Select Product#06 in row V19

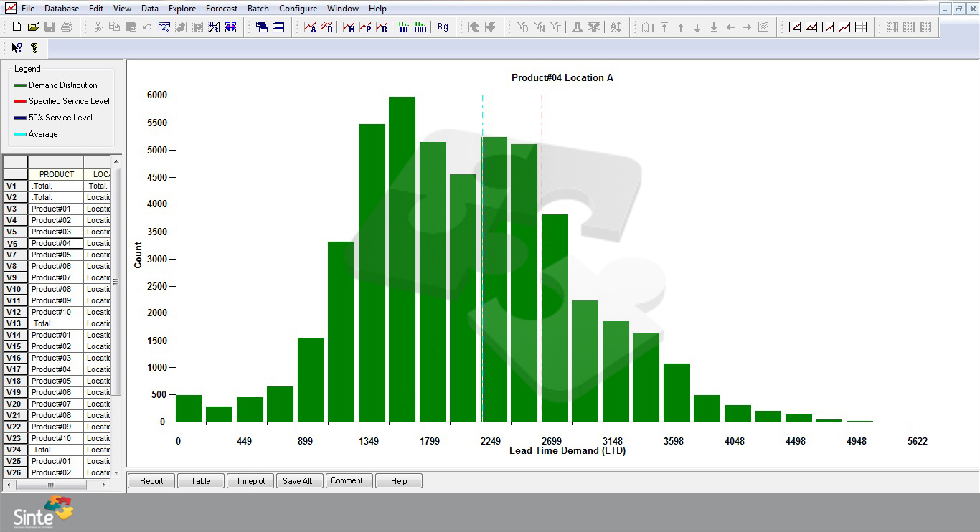[55, 392]
